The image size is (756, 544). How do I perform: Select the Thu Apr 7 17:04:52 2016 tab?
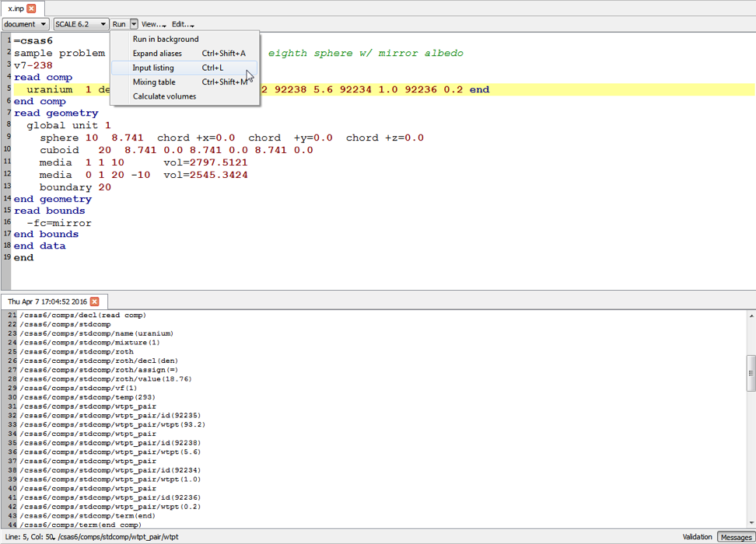point(47,302)
